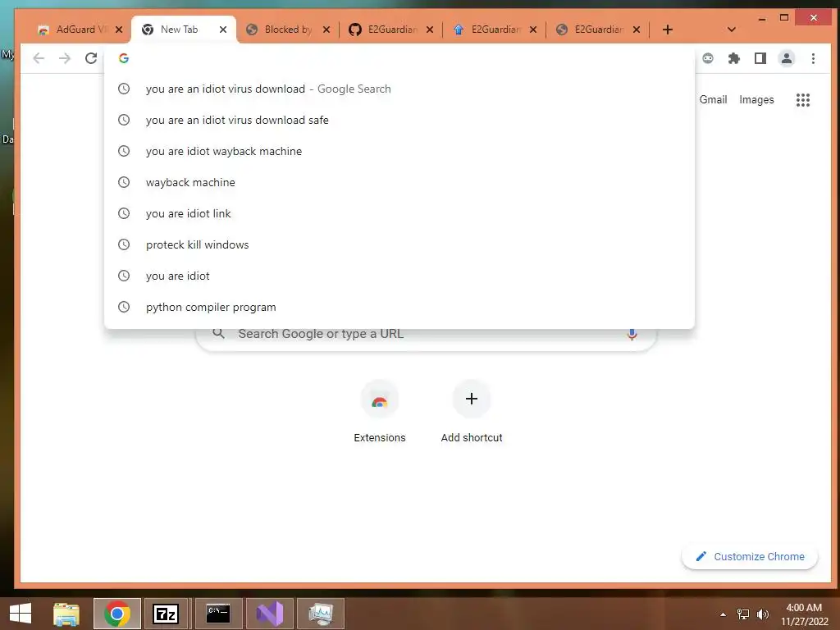Open Visual Studio from the taskbar

click(x=269, y=614)
